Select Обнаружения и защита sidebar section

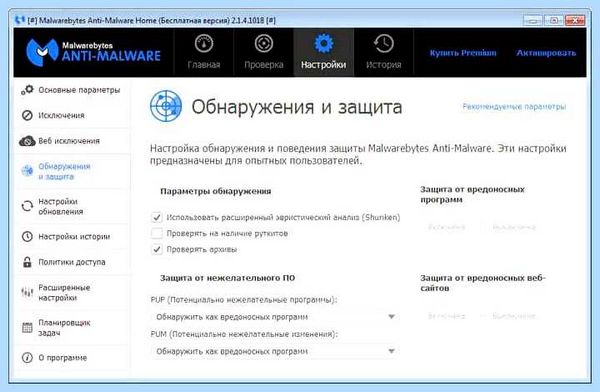pyautogui.click(x=72, y=171)
